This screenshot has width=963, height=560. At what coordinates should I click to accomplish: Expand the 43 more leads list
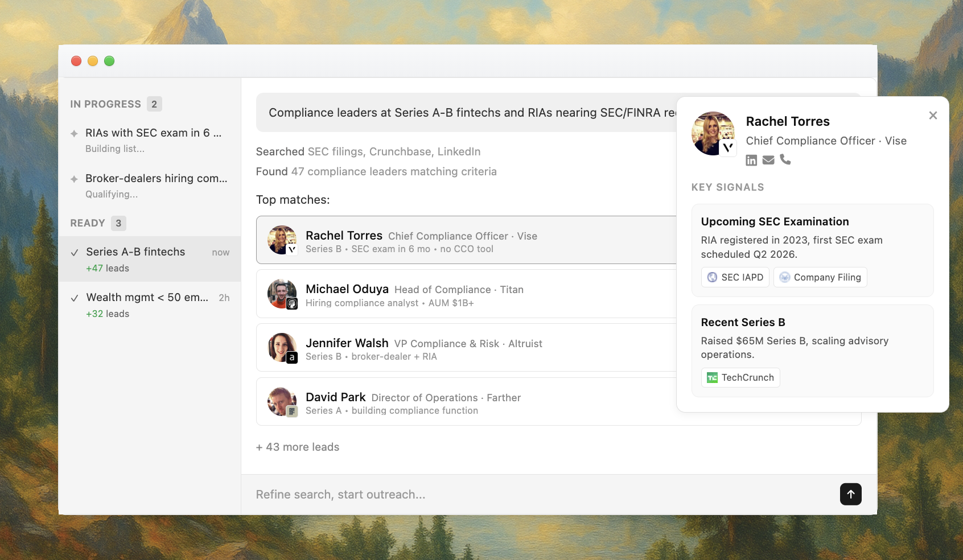coord(298,447)
